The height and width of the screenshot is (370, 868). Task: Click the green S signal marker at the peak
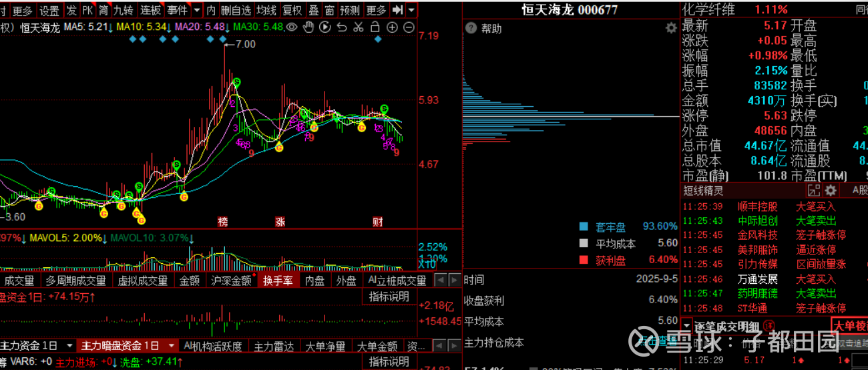pyautogui.click(x=236, y=82)
